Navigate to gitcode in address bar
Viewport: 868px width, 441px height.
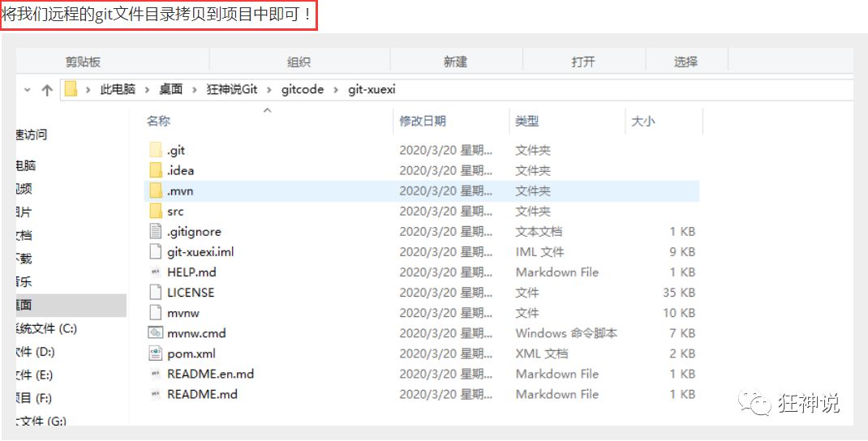pyautogui.click(x=303, y=90)
